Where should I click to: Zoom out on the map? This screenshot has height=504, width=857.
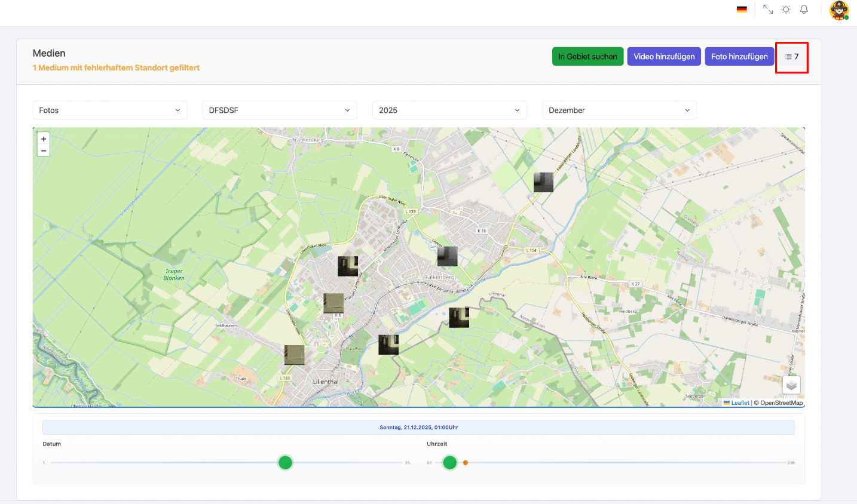[44, 151]
